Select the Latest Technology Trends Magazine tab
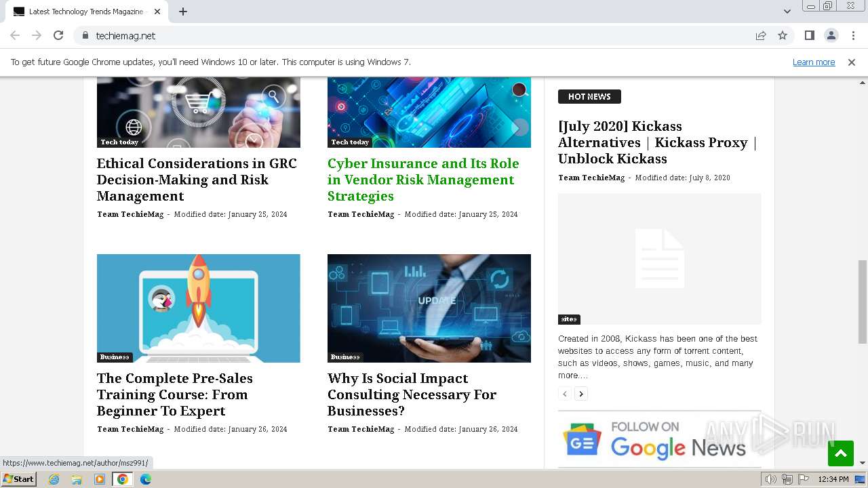This screenshot has width=868, height=488. pyautogui.click(x=86, y=12)
